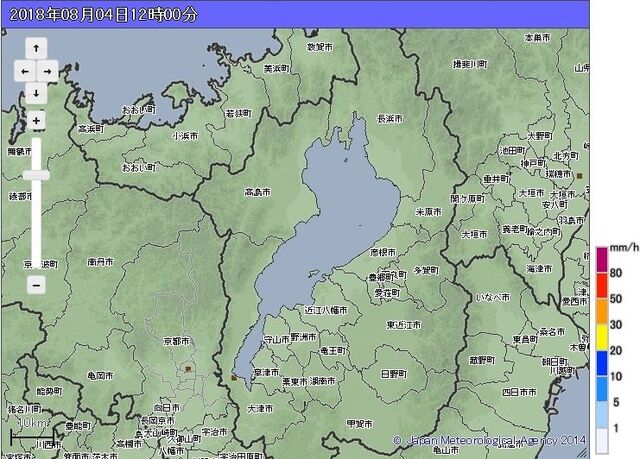640x459 pixels.
Task: Click the 池田町 label on map
Action: pos(512,151)
